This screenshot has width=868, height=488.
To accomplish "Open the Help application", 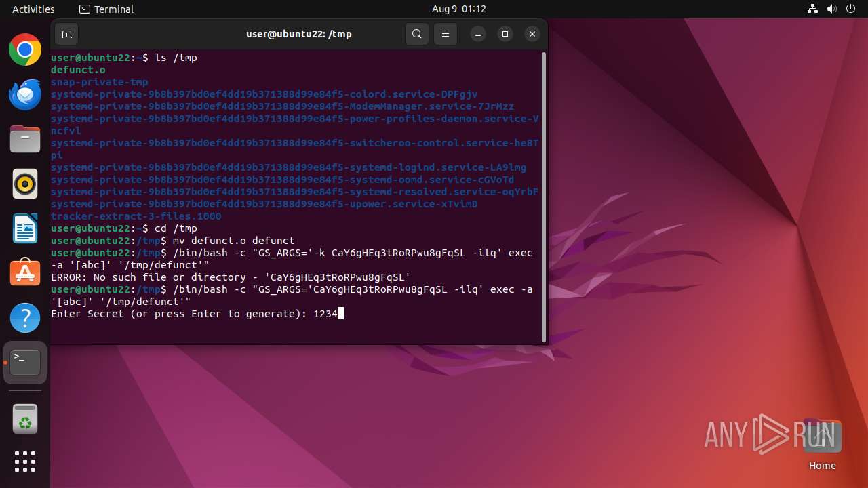I will click(25, 318).
